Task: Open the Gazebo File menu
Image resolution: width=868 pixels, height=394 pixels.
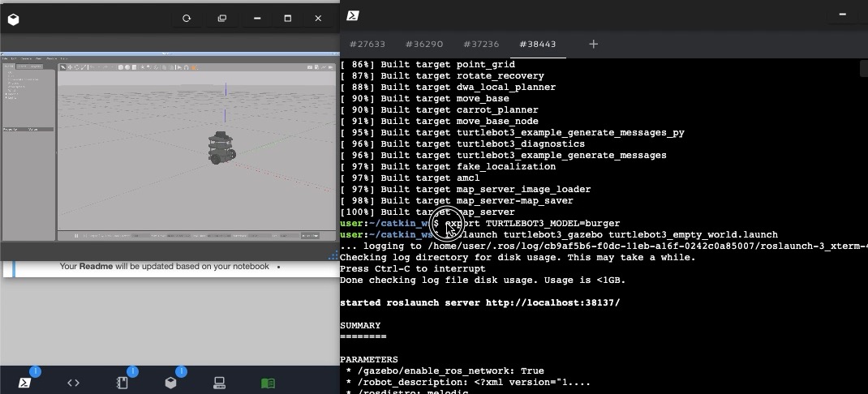Action: pyautogui.click(x=5, y=58)
